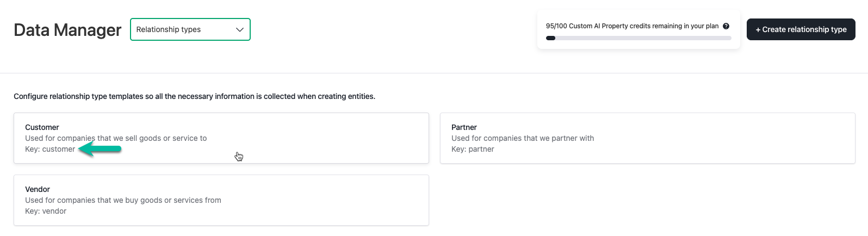Viewport: 868px width, 236px height.
Task: Select the "Key: partner" text
Action: [x=473, y=149]
